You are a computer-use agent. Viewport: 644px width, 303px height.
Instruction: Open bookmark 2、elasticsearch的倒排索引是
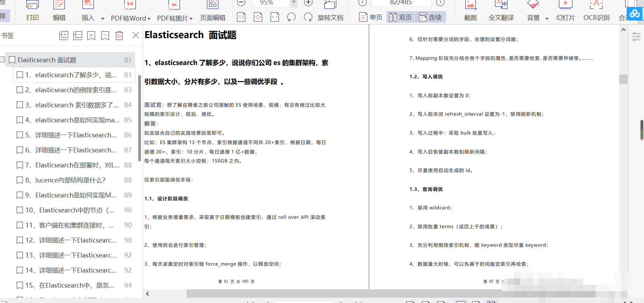coord(74,90)
